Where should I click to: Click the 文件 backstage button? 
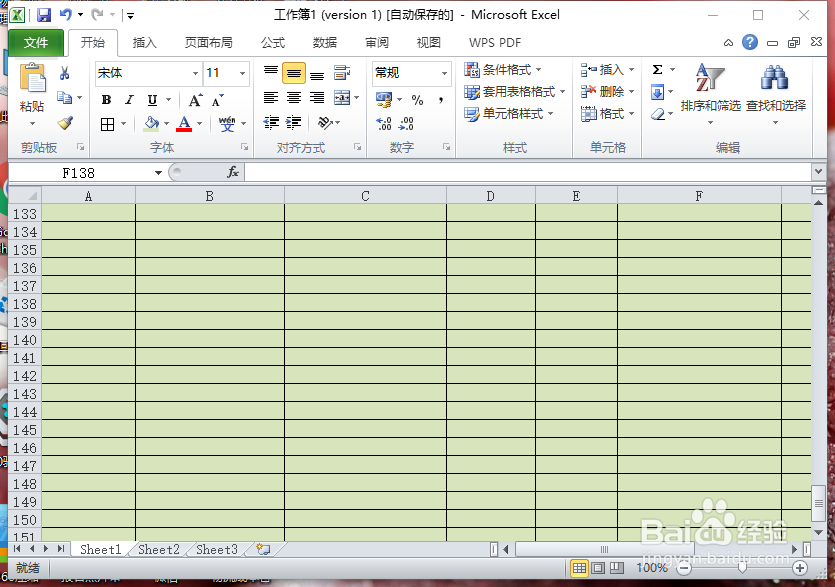point(36,42)
